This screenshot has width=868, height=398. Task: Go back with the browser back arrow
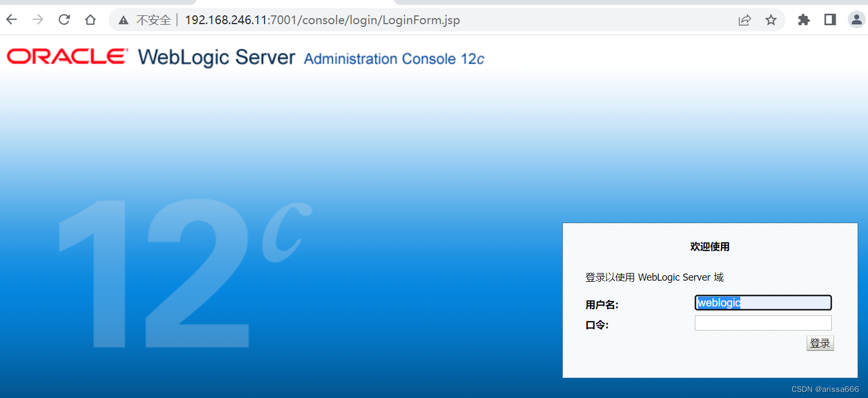(12, 20)
